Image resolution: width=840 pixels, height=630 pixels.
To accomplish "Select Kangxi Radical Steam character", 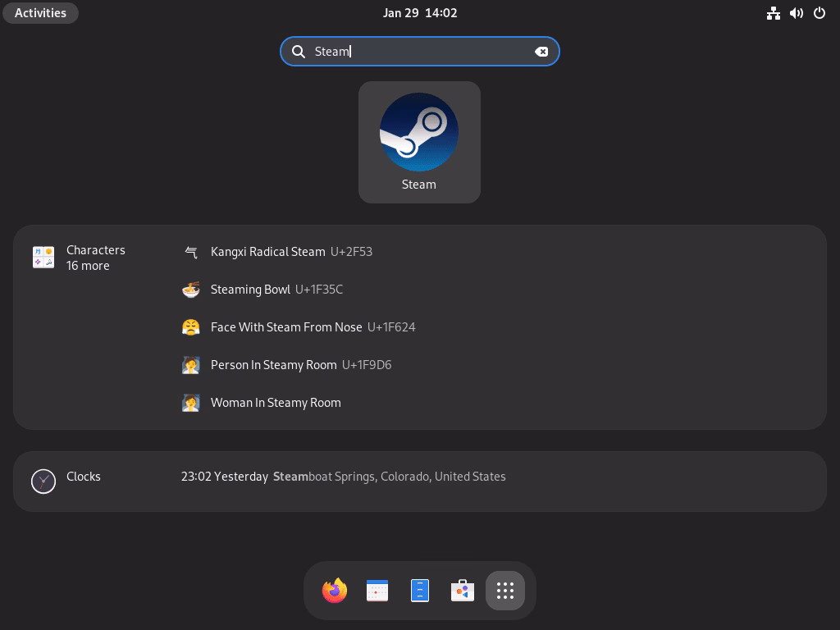I will [x=277, y=252].
